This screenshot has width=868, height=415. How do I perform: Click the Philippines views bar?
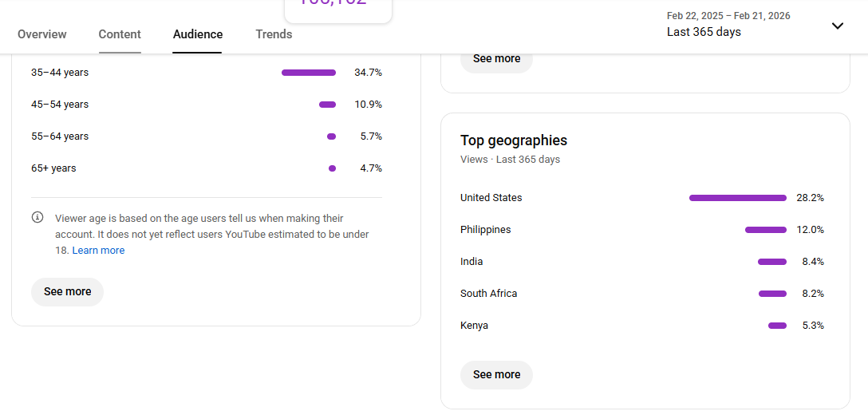[765, 230]
